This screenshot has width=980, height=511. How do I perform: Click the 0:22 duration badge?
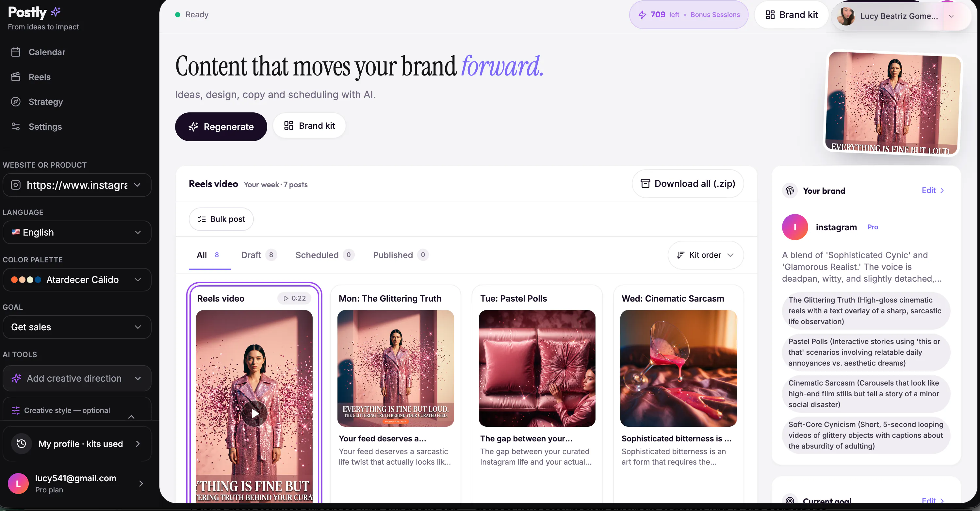pyautogui.click(x=294, y=298)
